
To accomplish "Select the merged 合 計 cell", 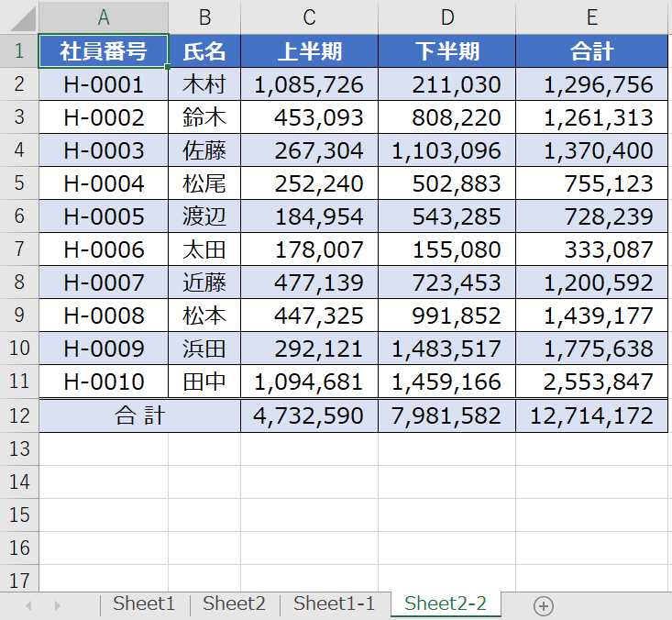I will [139, 415].
